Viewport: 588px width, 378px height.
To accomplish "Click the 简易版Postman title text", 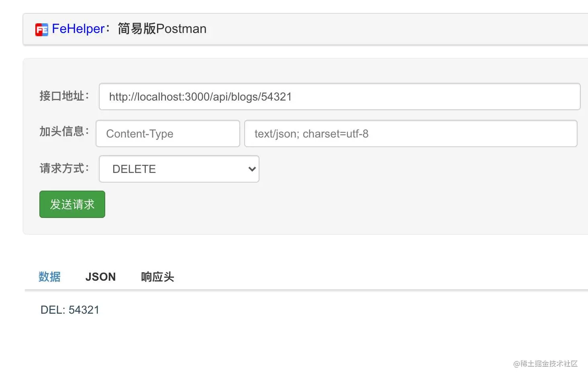I will [162, 29].
